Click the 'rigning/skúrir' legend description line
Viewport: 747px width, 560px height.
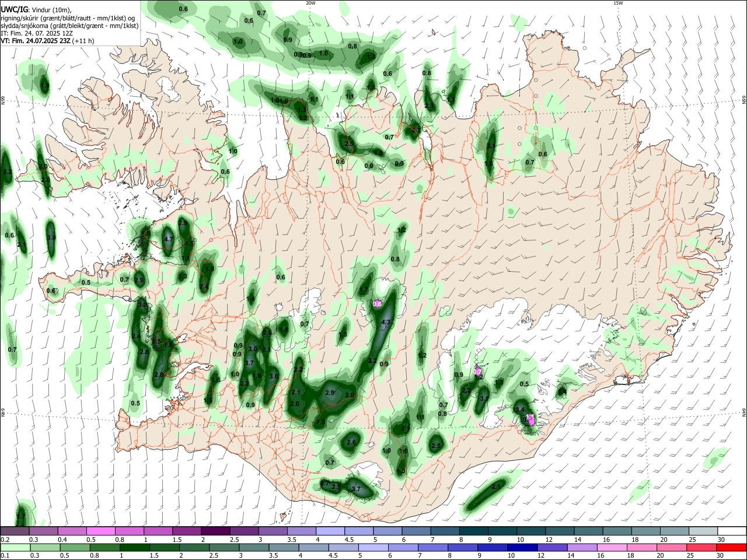68,18
